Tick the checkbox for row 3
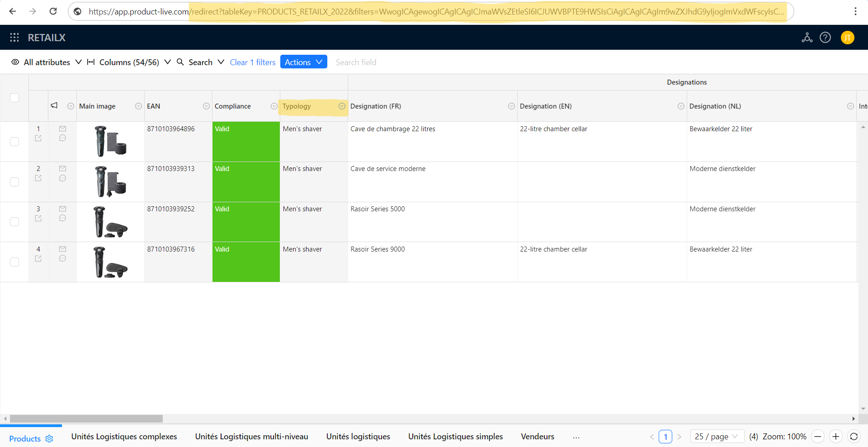Viewport: 868px width, 447px height. tap(14, 222)
